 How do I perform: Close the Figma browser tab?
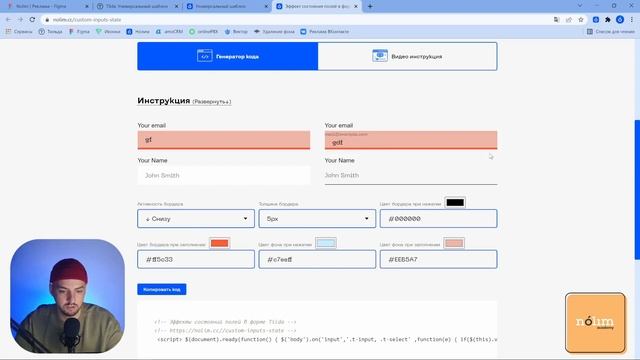coord(87,7)
